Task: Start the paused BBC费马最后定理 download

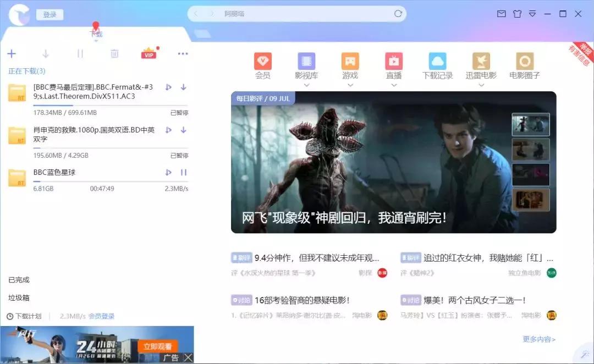Action: click(169, 86)
